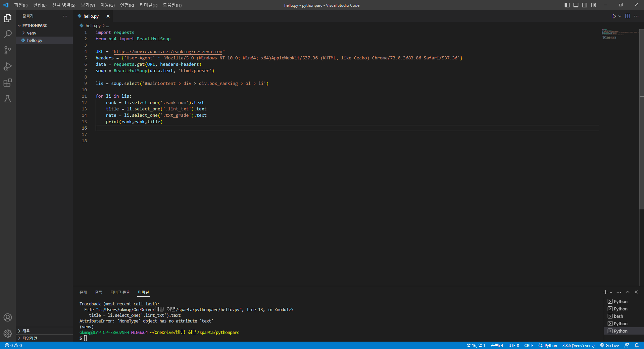Open the 선택 영역(S) menu
The height and width of the screenshot is (349, 644).
(x=64, y=5)
